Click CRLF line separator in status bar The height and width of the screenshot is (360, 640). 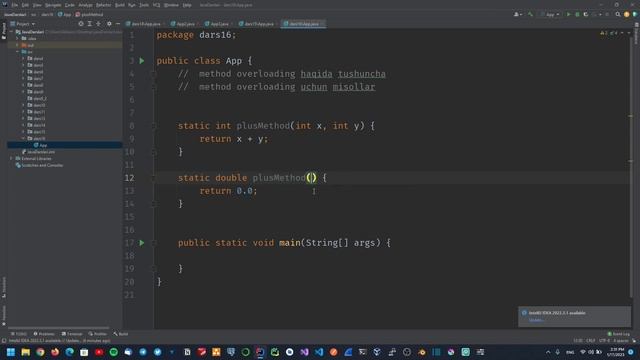click(591, 340)
